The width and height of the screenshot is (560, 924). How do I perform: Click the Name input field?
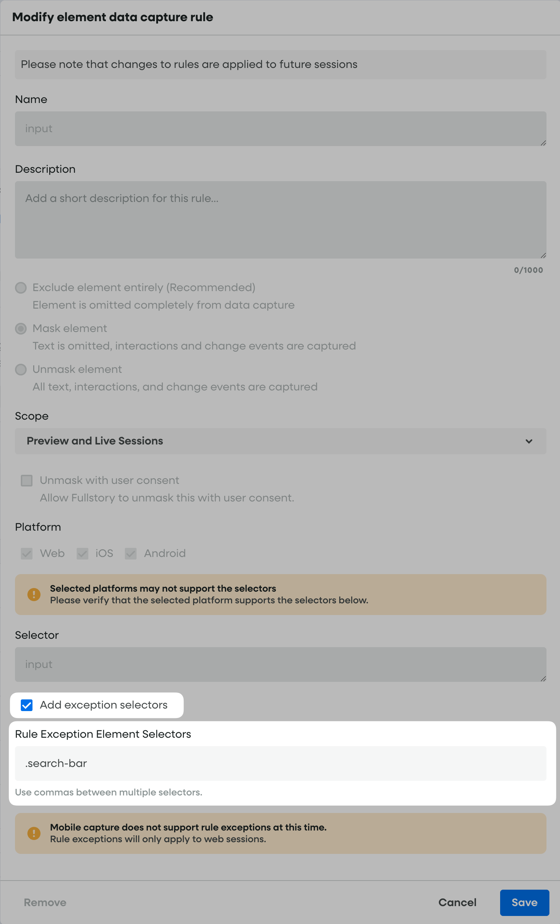(x=280, y=129)
